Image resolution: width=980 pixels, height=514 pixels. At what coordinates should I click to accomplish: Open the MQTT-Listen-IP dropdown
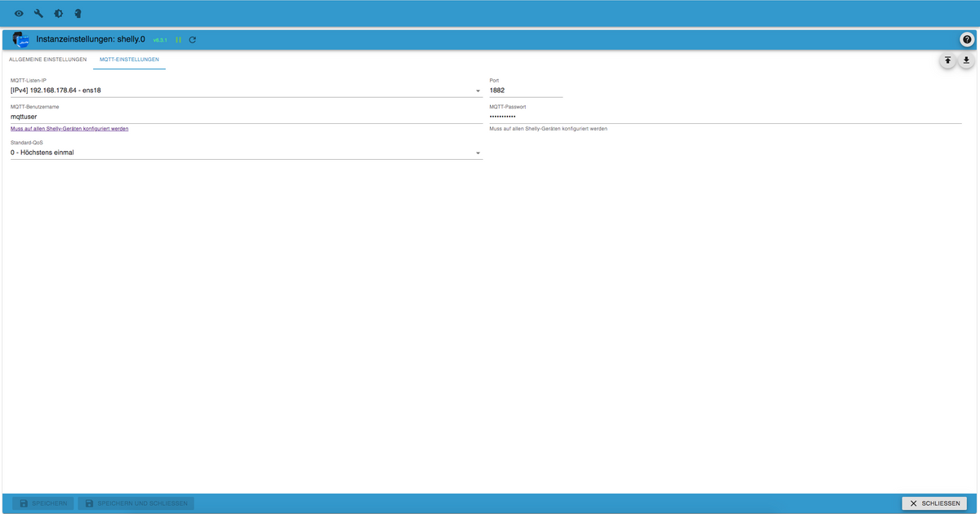(x=247, y=91)
